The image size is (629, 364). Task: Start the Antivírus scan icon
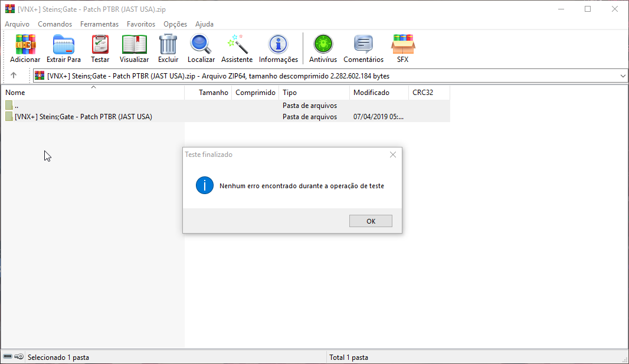point(323,44)
